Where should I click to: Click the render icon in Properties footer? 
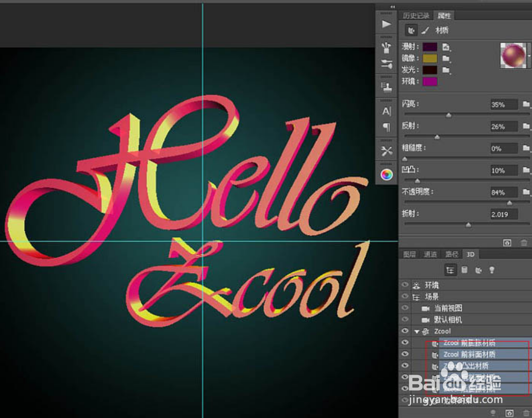[x=507, y=243]
